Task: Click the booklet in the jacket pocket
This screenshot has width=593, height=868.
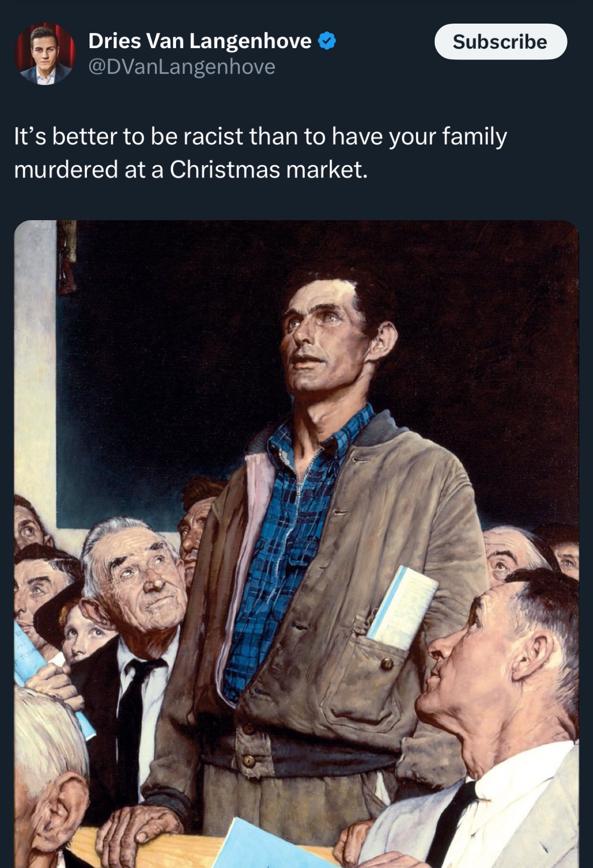Action: tap(402, 607)
